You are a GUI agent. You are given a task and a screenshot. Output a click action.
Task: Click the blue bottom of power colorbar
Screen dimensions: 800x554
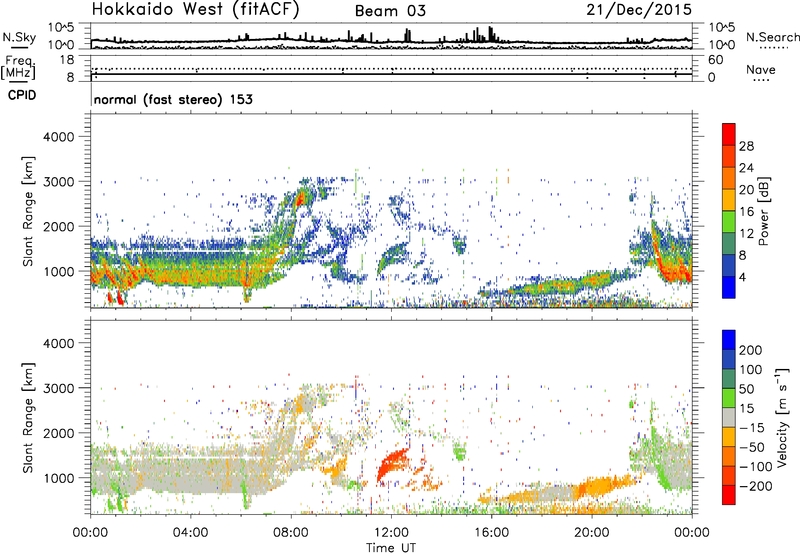click(729, 287)
